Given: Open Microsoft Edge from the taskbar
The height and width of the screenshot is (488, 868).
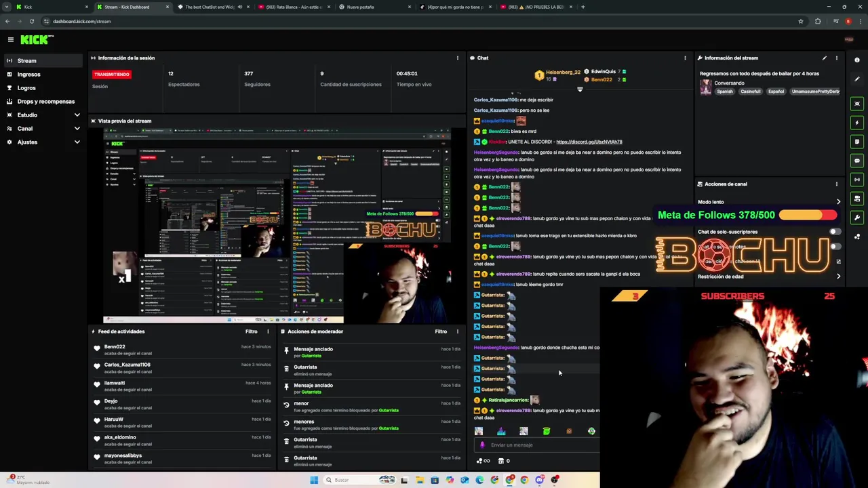Looking at the screenshot, I should pyautogui.click(x=479, y=480).
